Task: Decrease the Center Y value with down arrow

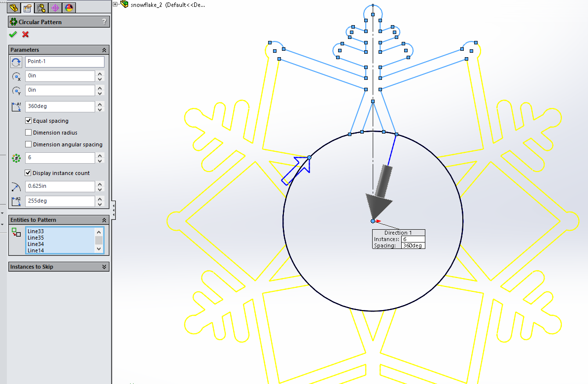Action: click(100, 93)
